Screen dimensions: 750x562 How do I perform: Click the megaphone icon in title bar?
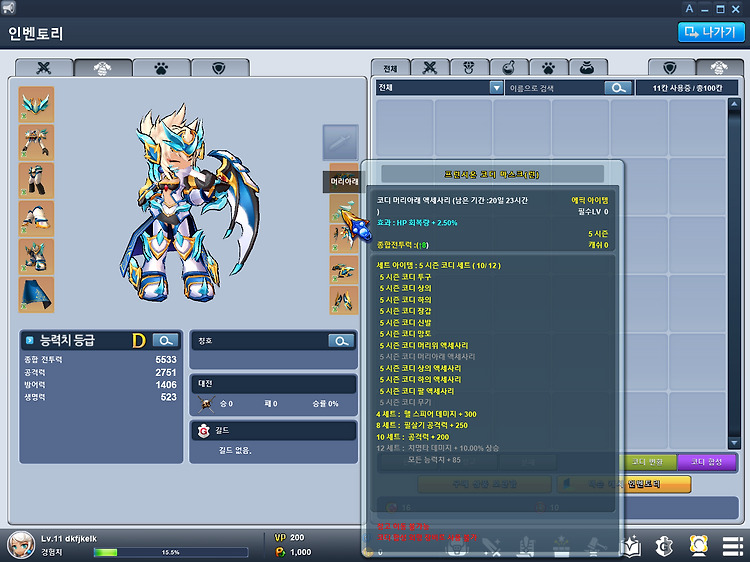tap(9, 8)
